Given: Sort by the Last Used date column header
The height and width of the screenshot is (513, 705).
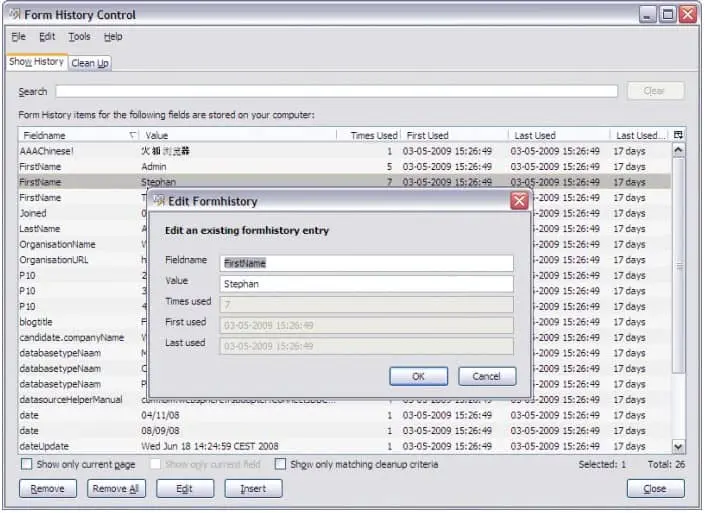Looking at the screenshot, I should [559, 135].
